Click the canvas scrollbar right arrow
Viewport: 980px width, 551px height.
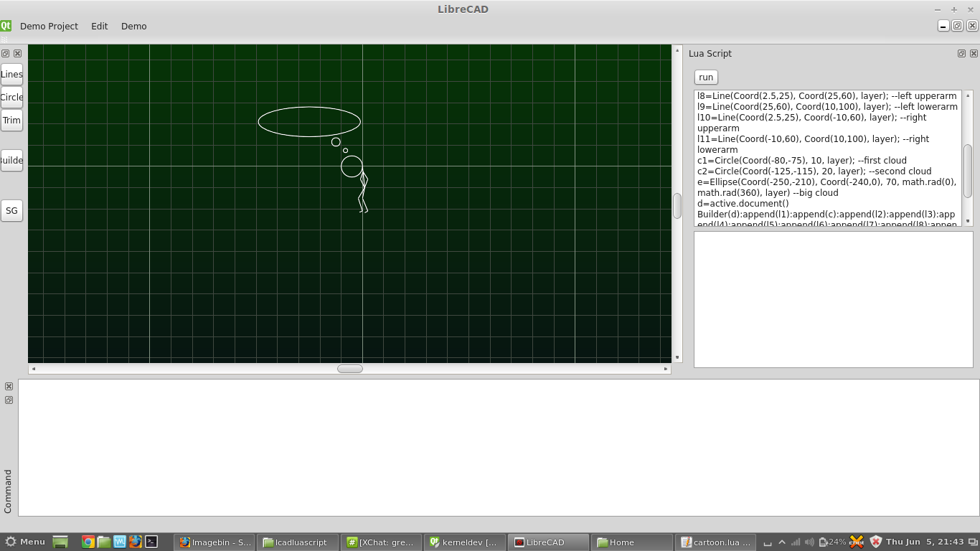(666, 369)
